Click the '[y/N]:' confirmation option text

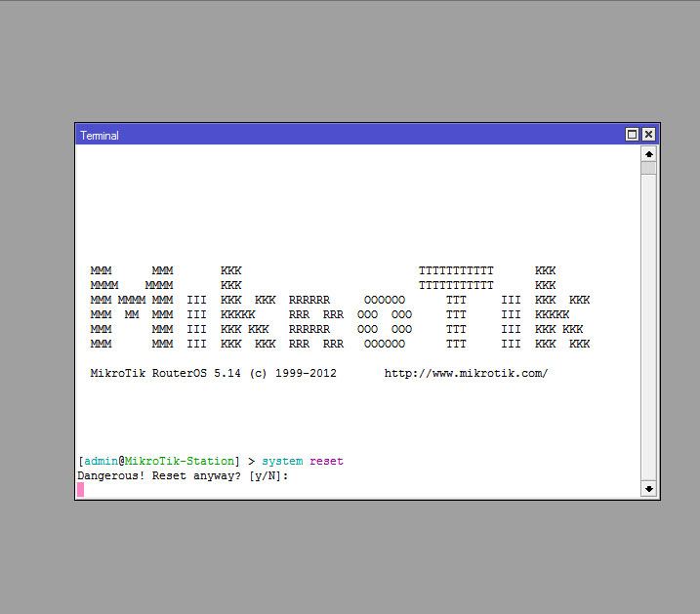269,475
